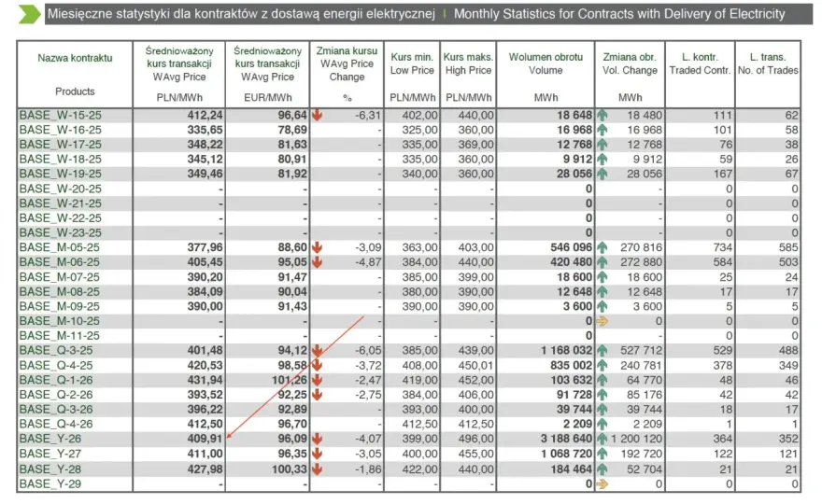Click red down arrow in BASE_Y-28 row
Screen dimensions: 822x504
pos(318,469)
